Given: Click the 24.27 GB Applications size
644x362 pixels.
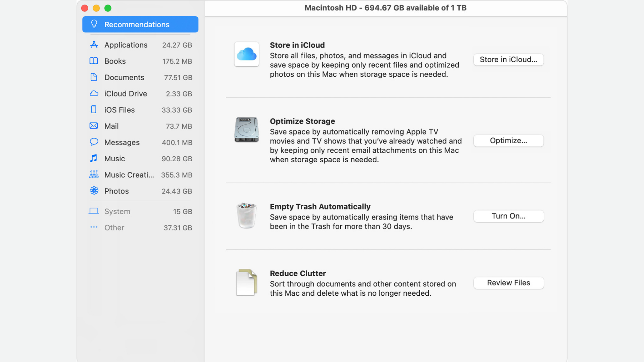Looking at the screenshot, I should 177,45.
